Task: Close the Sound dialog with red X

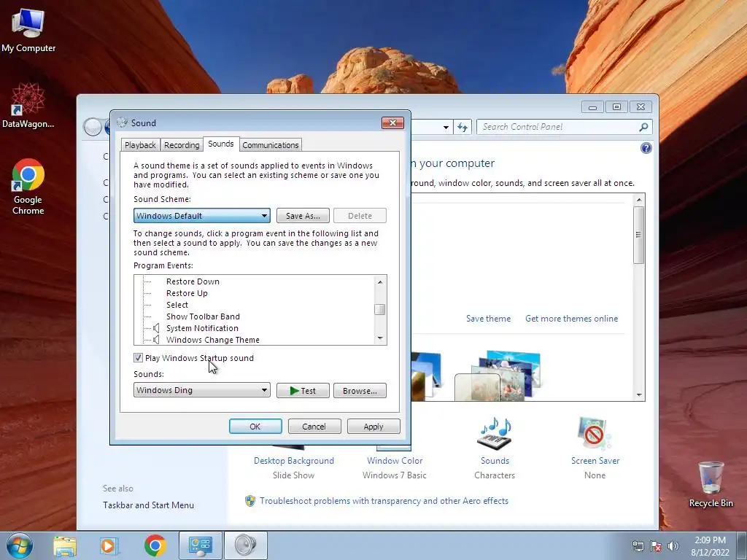Action: (x=392, y=122)
